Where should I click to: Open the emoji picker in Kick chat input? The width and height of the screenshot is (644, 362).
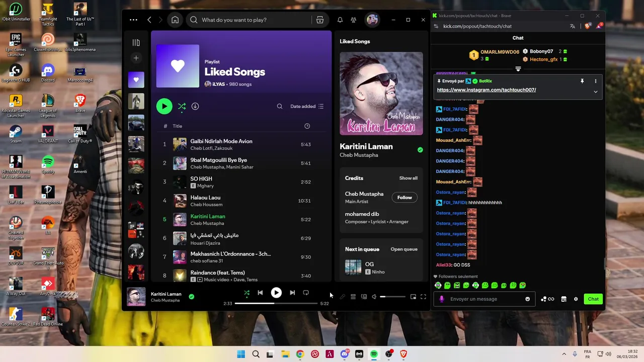[527, 299]
